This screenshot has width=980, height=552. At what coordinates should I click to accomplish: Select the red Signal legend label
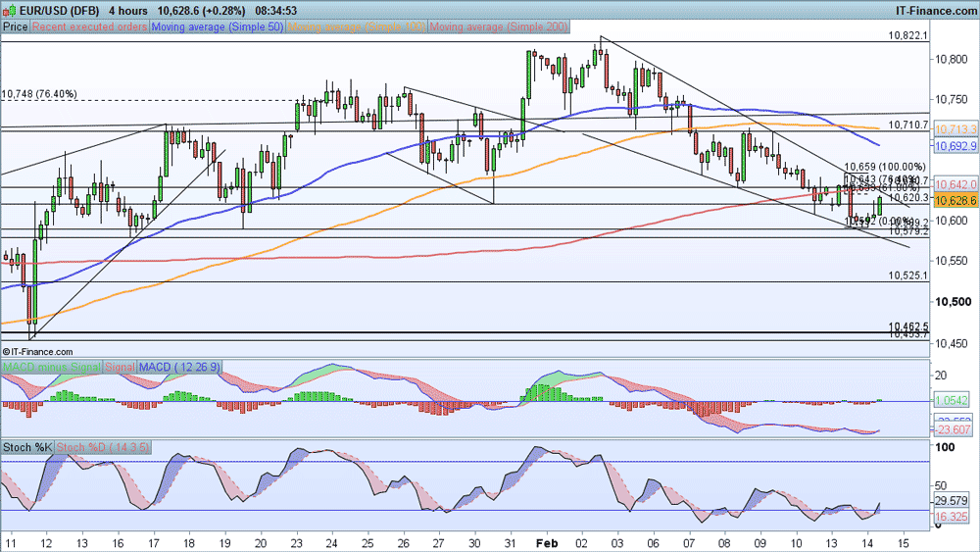click(x=120, y=367)
